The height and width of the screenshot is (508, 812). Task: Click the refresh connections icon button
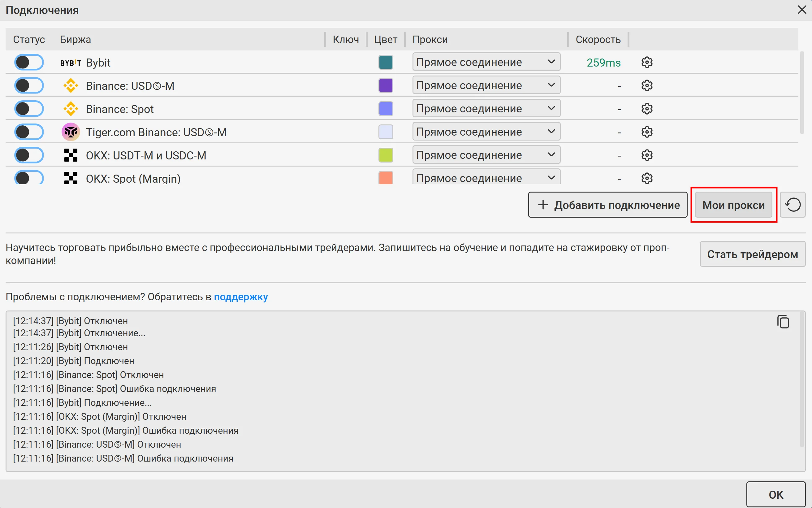[x=793, y=205]
